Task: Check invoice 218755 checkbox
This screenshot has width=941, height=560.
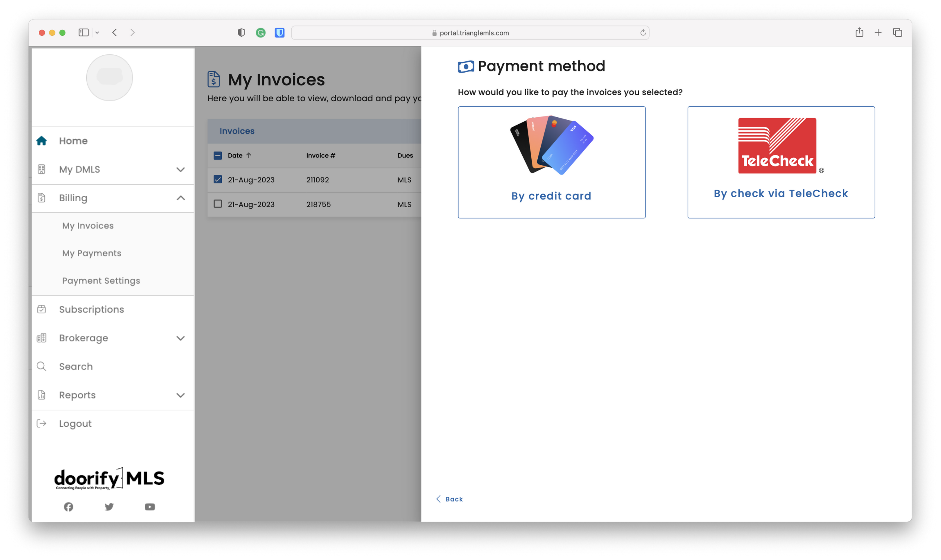Action: (218, 204)
